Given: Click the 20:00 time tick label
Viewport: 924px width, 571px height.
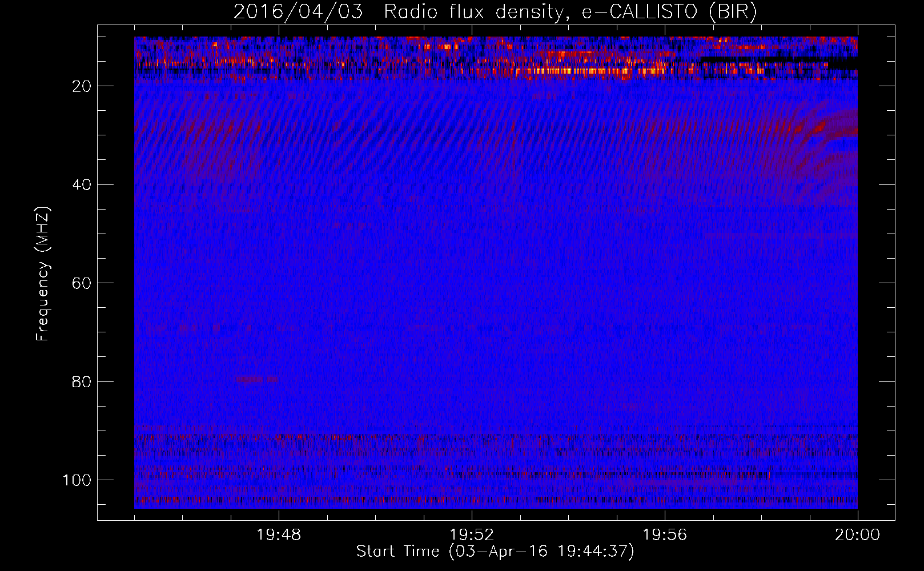Looking at the screenshot, I should point(857,535).
